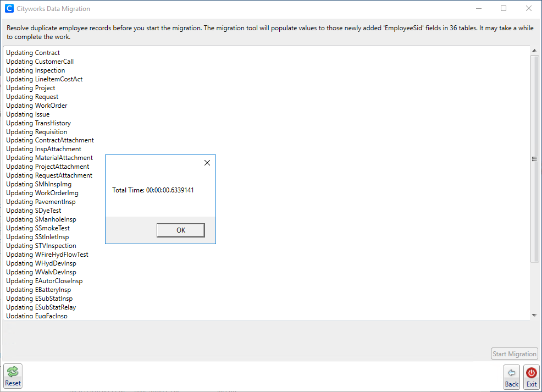Select the 'Updating ESubStatRelay' log line
The width and height of the screenshot is (542, 392).
point(41,307)
